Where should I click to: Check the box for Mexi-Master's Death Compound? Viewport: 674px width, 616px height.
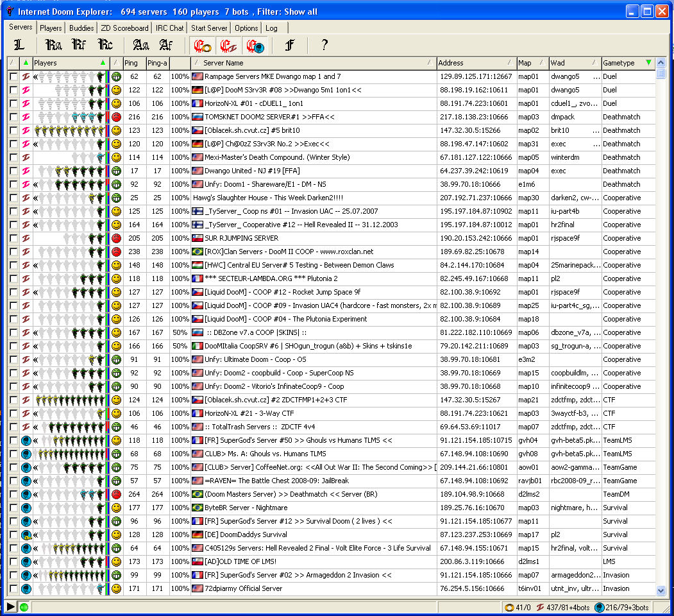pos(13,157)
